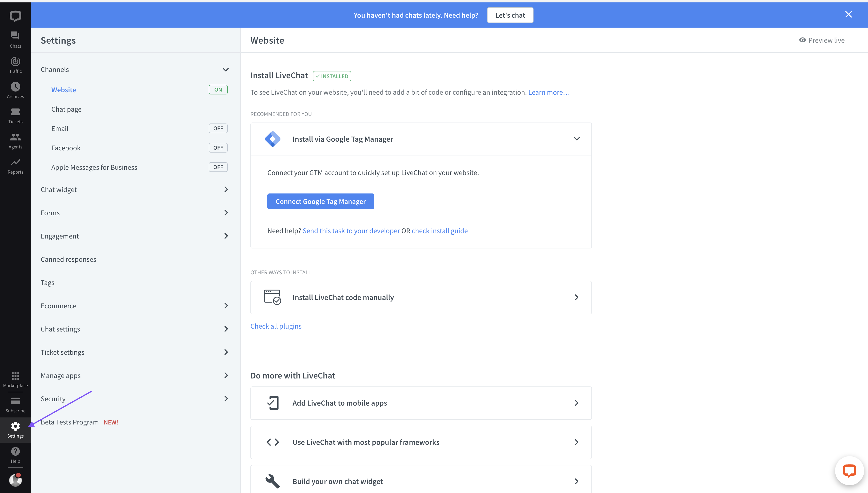Open the Traffic section icon

[x=15, y=61]
